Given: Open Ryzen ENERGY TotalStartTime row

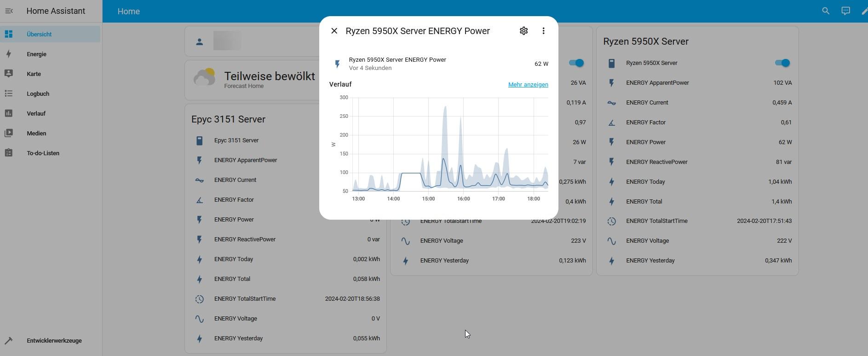Looking at the screenshot, I should coord(697,221).
